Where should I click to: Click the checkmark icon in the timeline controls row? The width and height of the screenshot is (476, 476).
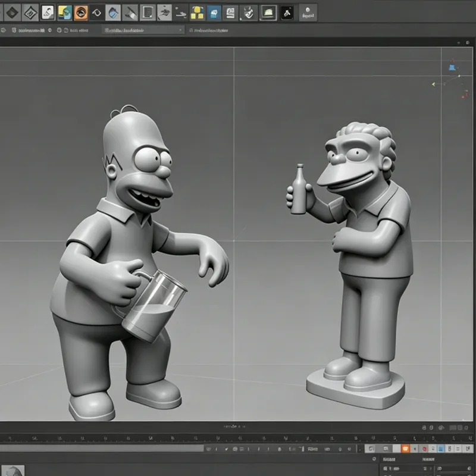click(226, 449)
